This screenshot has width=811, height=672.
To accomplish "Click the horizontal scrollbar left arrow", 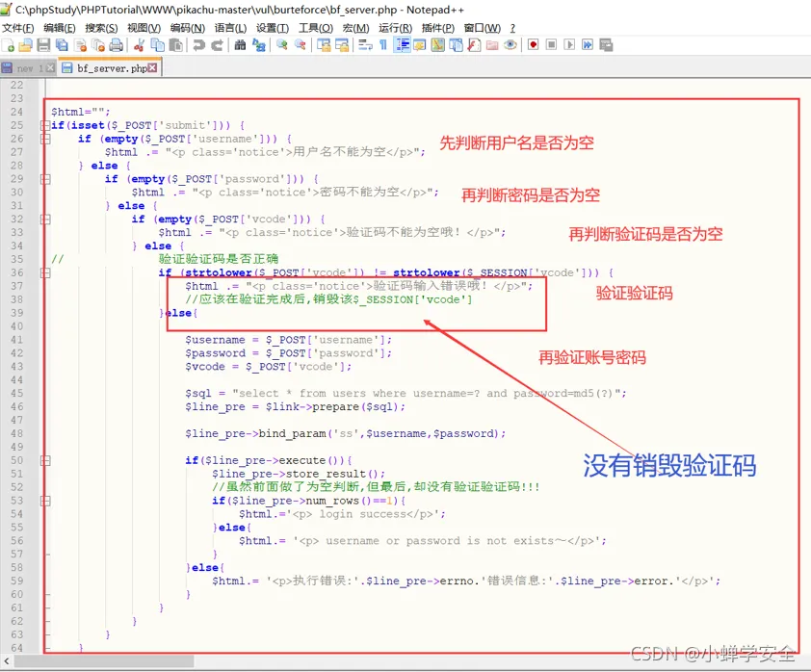I will tap(6, 660).
